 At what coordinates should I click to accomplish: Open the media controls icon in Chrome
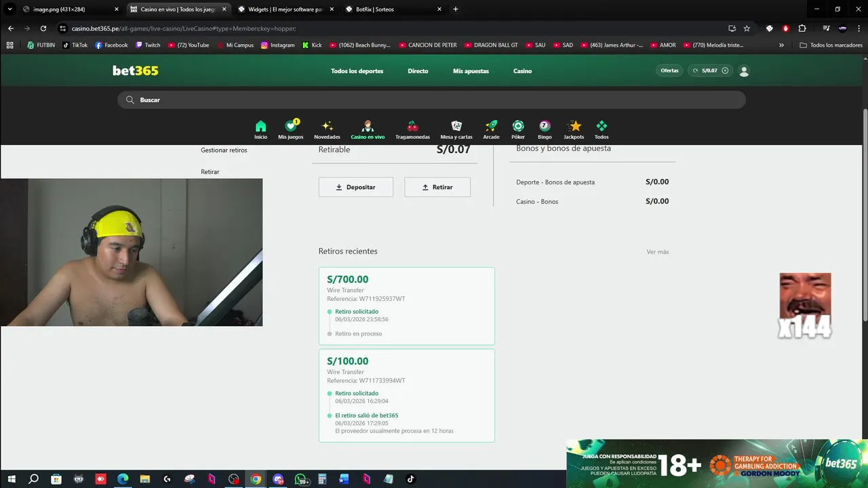click(x=826, y=28)
